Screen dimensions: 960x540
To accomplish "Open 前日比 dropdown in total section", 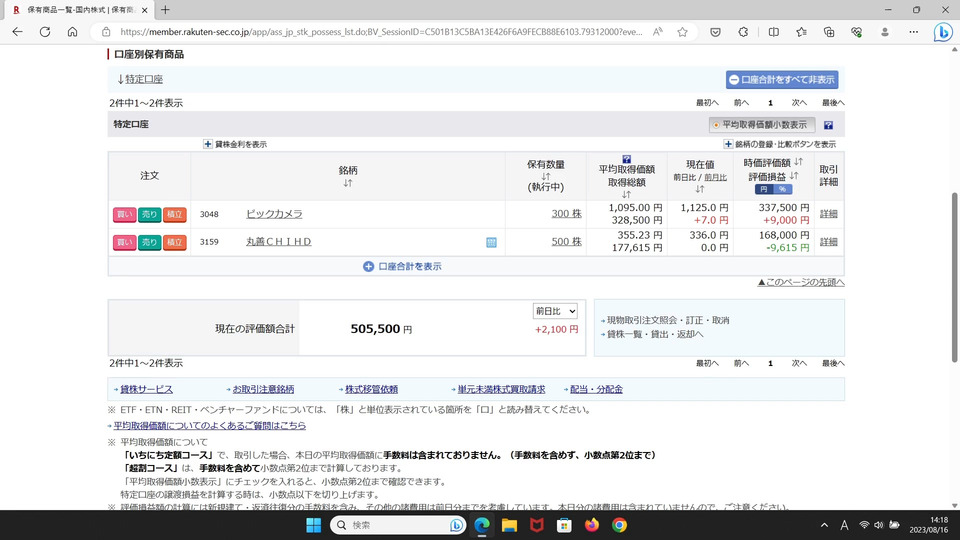I will [555, 311].
